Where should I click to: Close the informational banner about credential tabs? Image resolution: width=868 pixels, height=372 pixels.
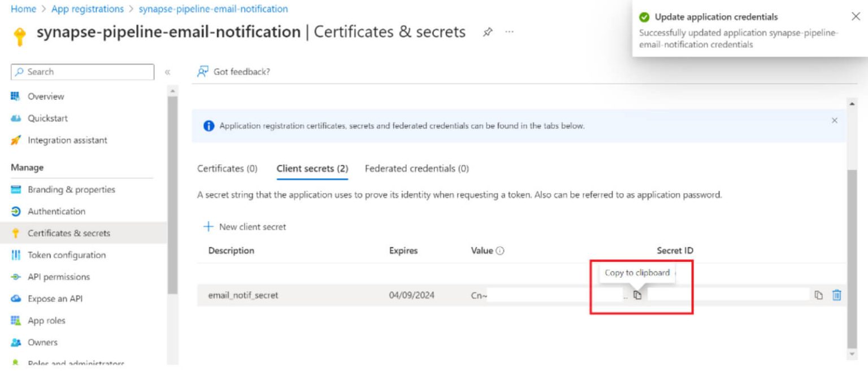pos(835,120)
